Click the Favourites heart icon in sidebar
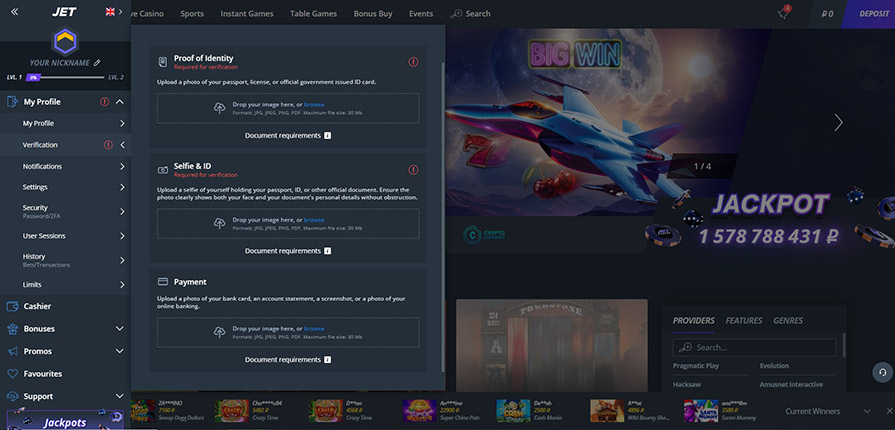Image resolution: width=895 pixels, height=430 pixels. (13, 374)
